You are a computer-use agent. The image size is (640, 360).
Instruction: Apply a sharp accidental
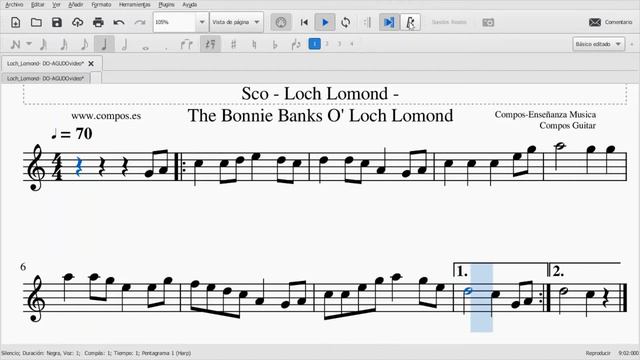pos(233,44)
